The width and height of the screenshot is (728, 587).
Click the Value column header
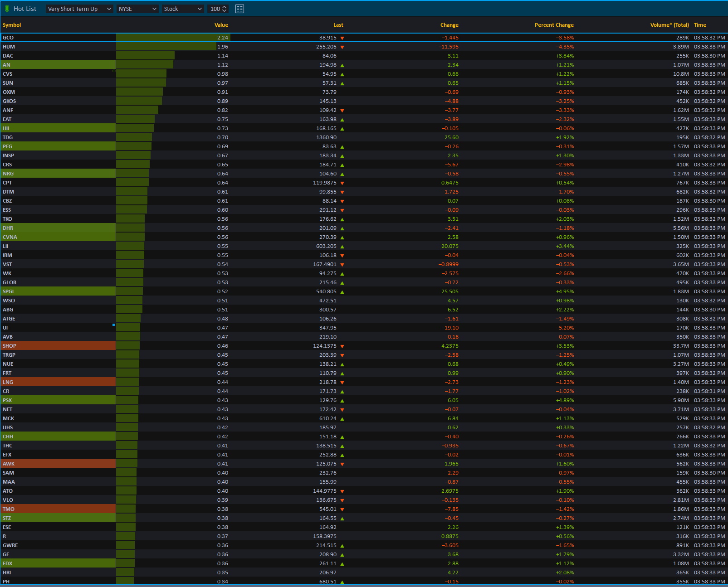221,25
